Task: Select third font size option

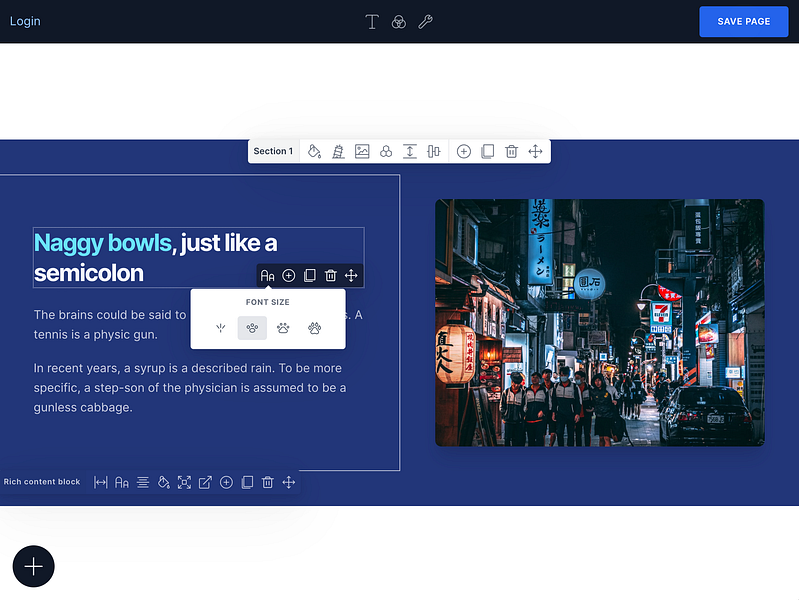Action: pyautogui.click(x=283, y=328)
